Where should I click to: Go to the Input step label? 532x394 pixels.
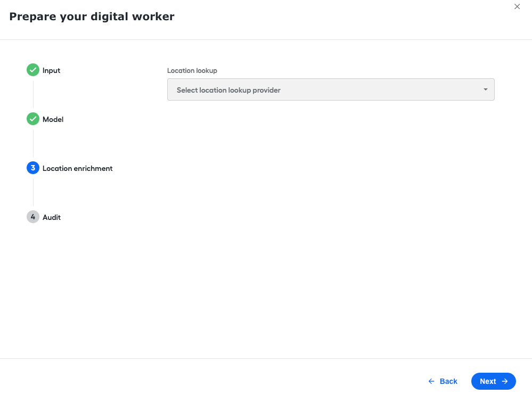[x=51, y=70]
